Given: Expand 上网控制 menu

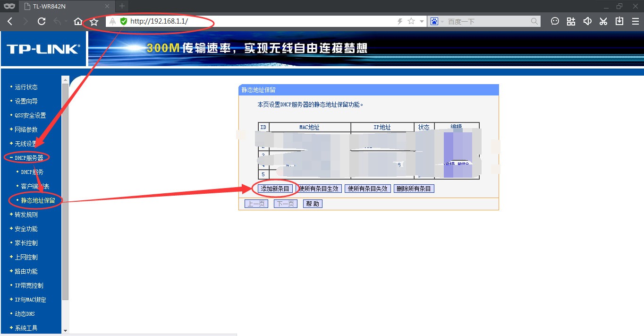Looking at the screenshot, I should pyautogui.click(x=26, y=257).
